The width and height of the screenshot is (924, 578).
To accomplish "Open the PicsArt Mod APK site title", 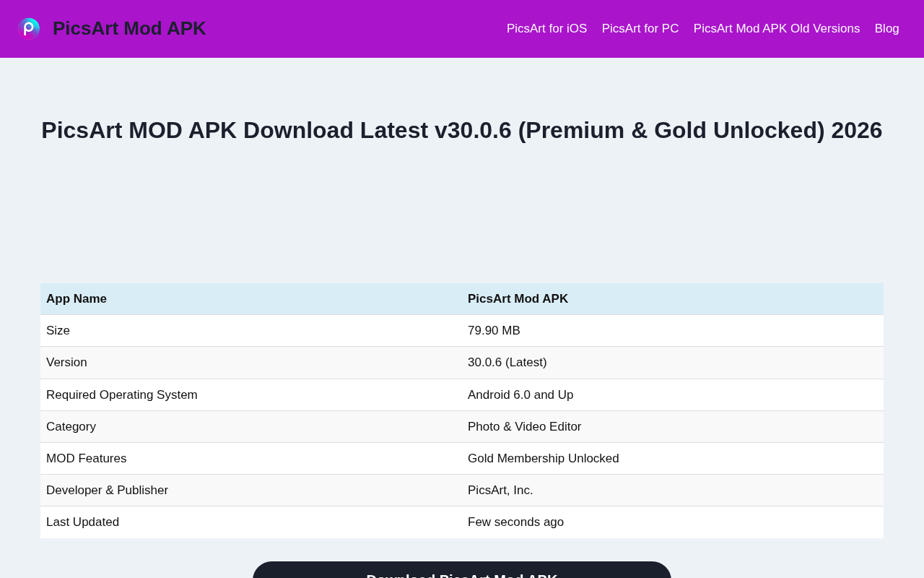I will pos(129,28).
